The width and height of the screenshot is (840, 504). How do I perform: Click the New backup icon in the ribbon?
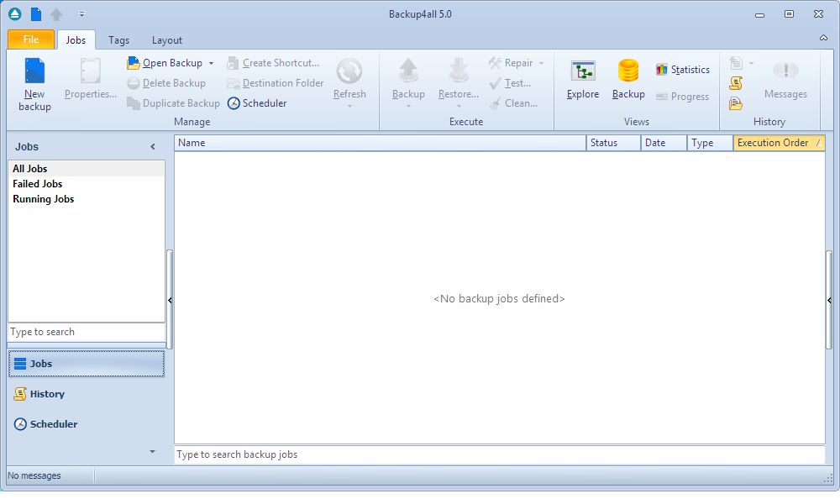34,71
